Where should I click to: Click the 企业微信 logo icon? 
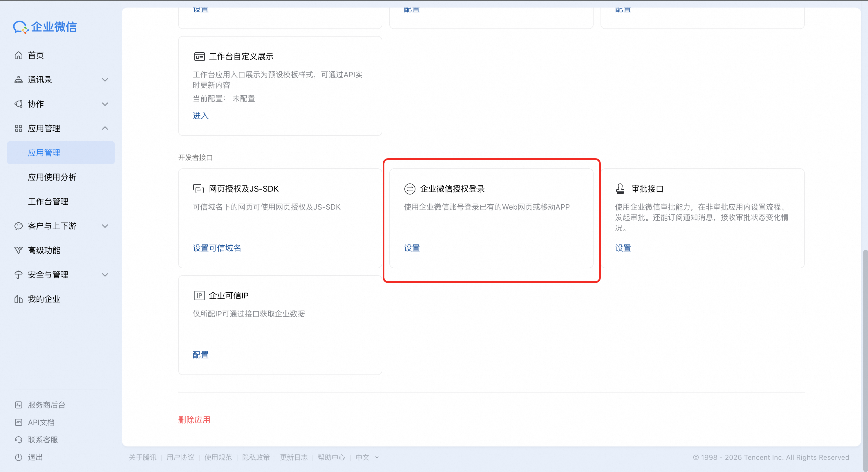[x=21, y=27]
